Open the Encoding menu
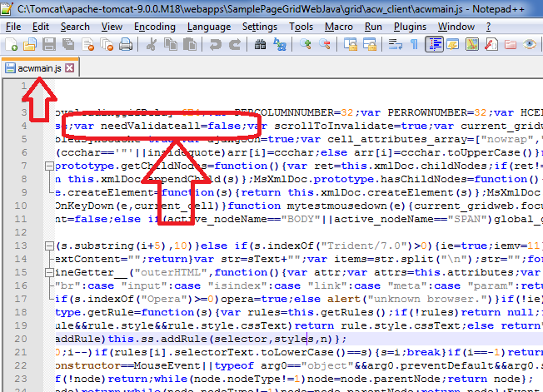Screen dimensions: 543x392 pos(154,27)
